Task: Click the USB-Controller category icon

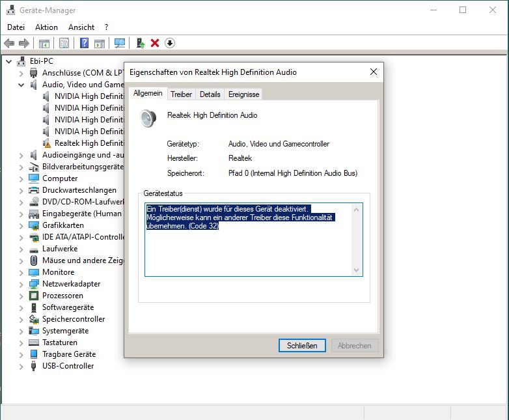Action: [34, 366]
